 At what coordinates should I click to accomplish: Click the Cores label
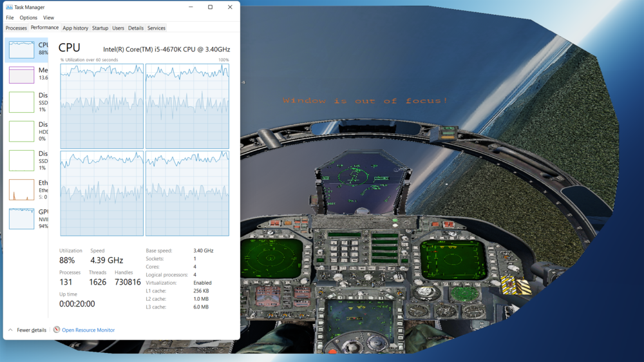click(153, 267)
